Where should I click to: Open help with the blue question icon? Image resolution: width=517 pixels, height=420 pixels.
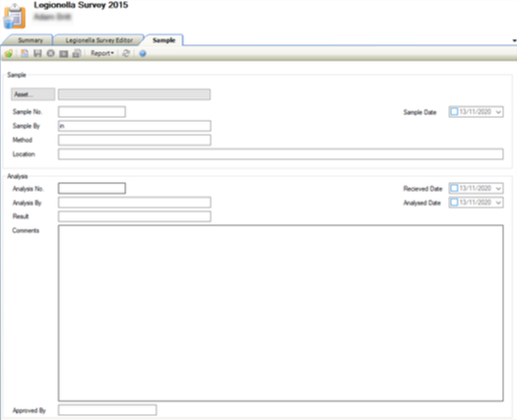coord(143,53)
